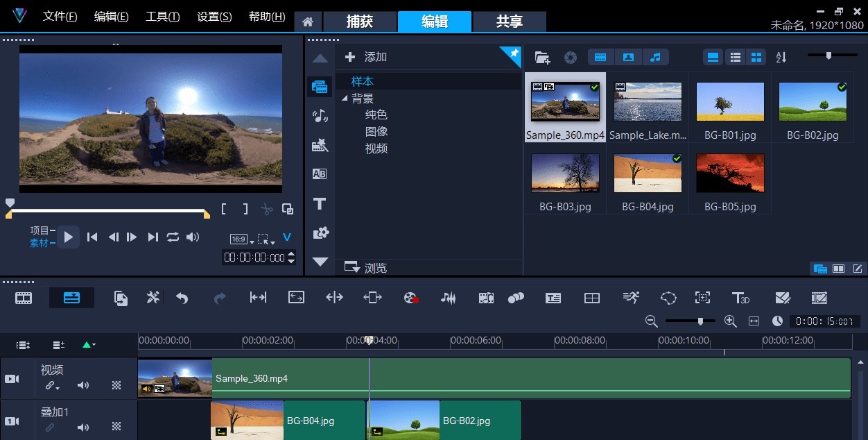Switch to the 共享 tab
The width and height of the screenshot is (868, 440).
(x=509, y=22)
